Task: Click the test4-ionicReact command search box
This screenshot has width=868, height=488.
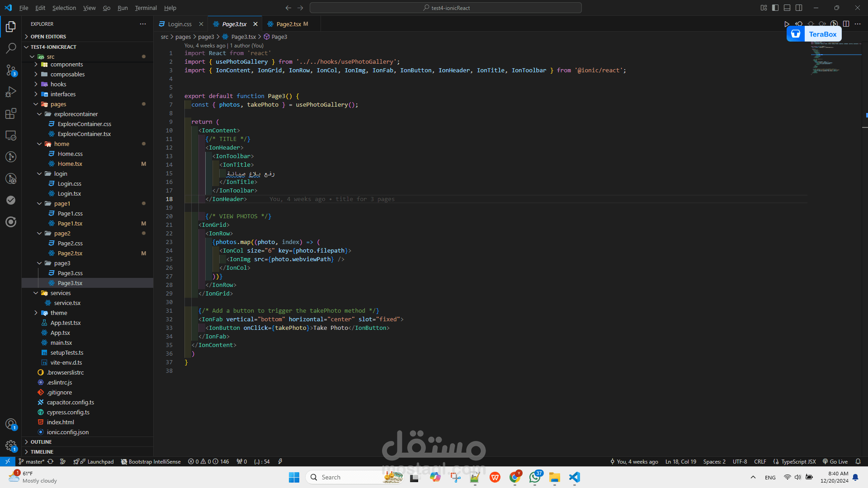Action: tap(446, 8)
